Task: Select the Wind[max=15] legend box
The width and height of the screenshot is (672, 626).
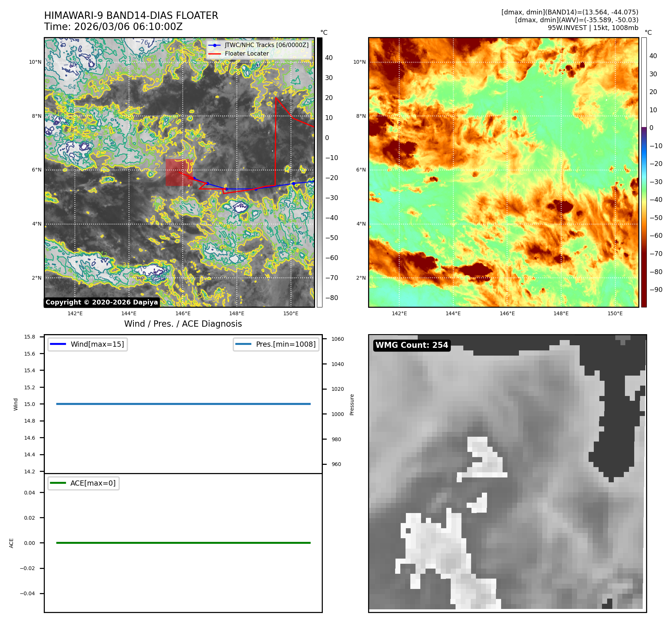Action: (x=88, y=344)
